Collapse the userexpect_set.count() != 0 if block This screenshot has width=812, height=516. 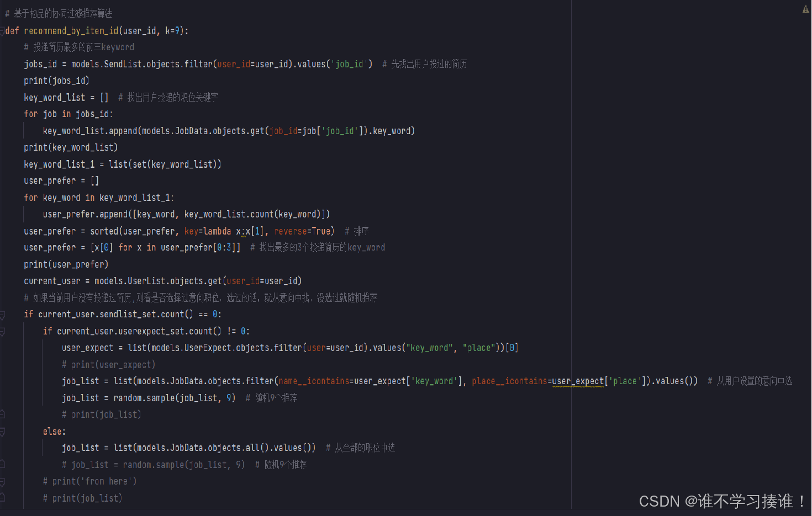pos(2,332)
